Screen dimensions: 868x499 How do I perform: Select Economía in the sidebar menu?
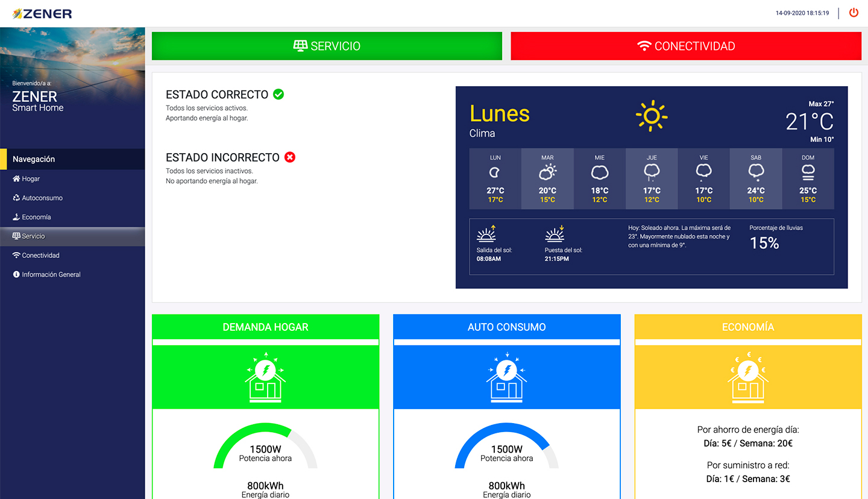coord(36,217)
